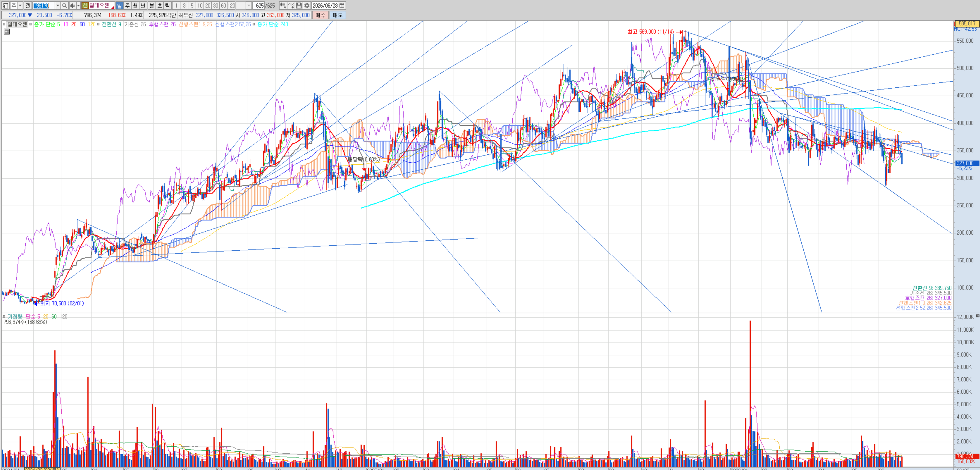Select the 60 interval button
The width and height of the screenshot is (980, 470).
pyautogui.click(x=224, y=5)
